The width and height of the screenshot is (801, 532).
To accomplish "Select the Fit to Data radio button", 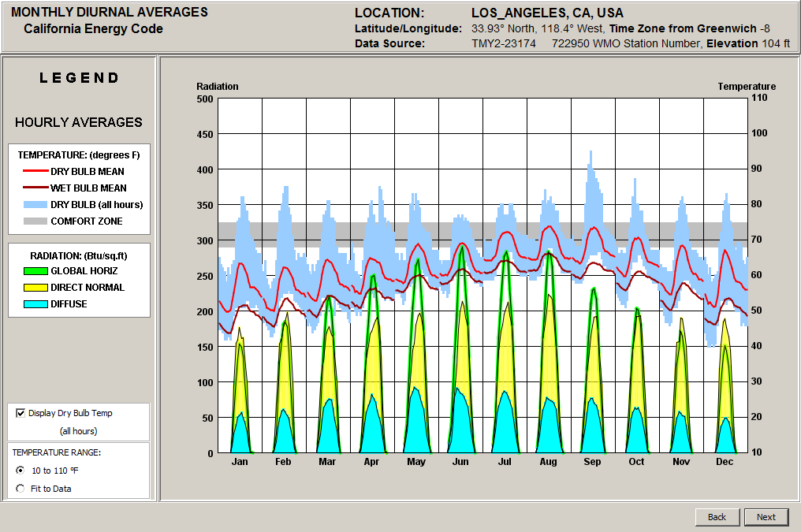I will 20,489.
